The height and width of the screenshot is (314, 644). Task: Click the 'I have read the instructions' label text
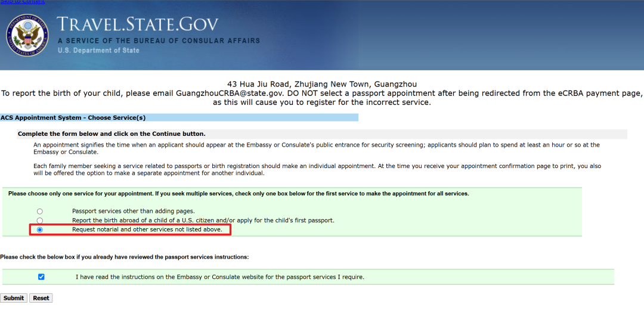pyautogui.click(x=219, y=277)
